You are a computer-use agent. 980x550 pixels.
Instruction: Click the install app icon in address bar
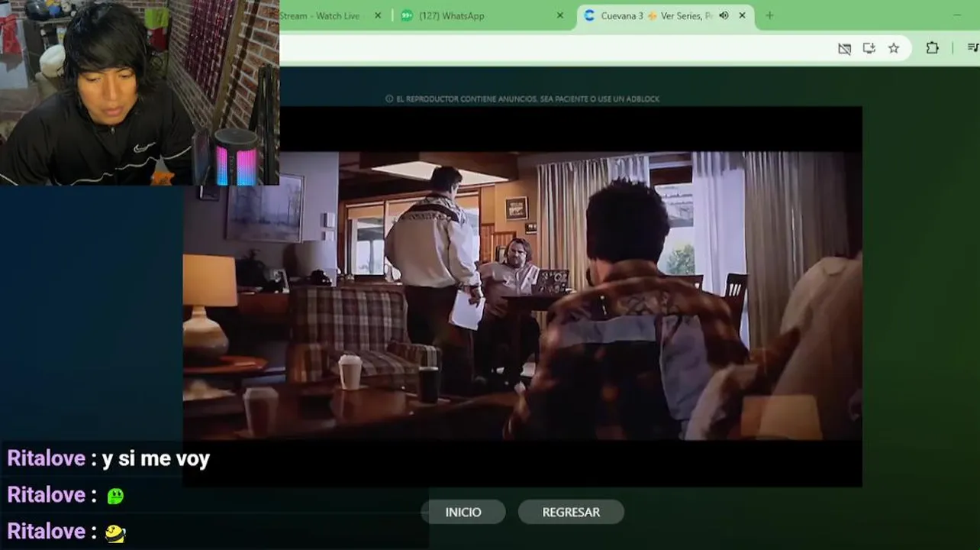869,48
